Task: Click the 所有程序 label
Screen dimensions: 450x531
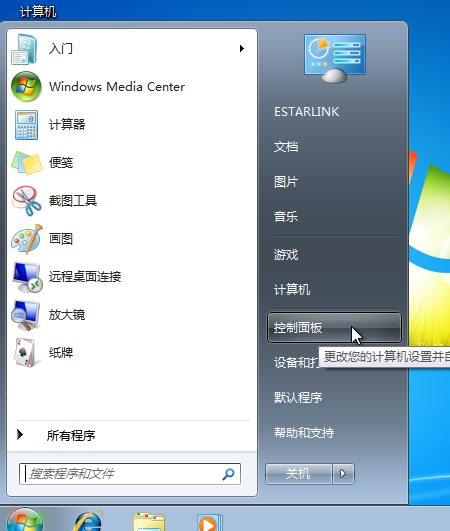Action: click(x=71, y=435)
